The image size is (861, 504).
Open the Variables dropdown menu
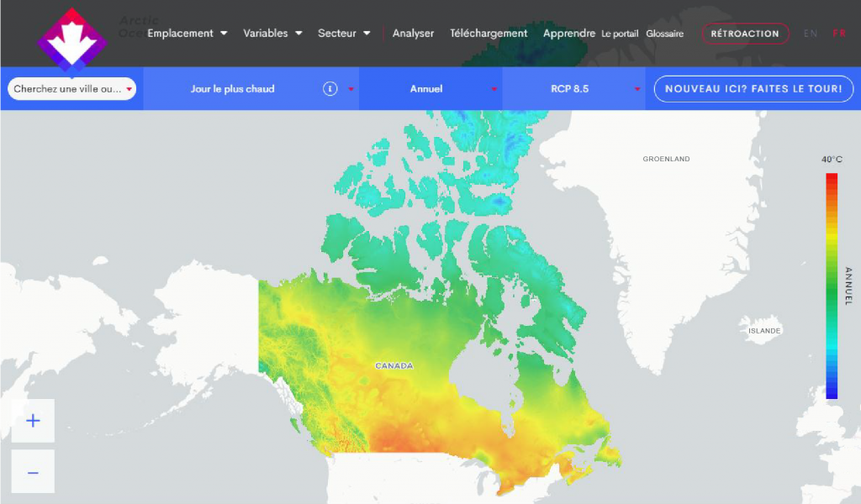coord(272,34)
